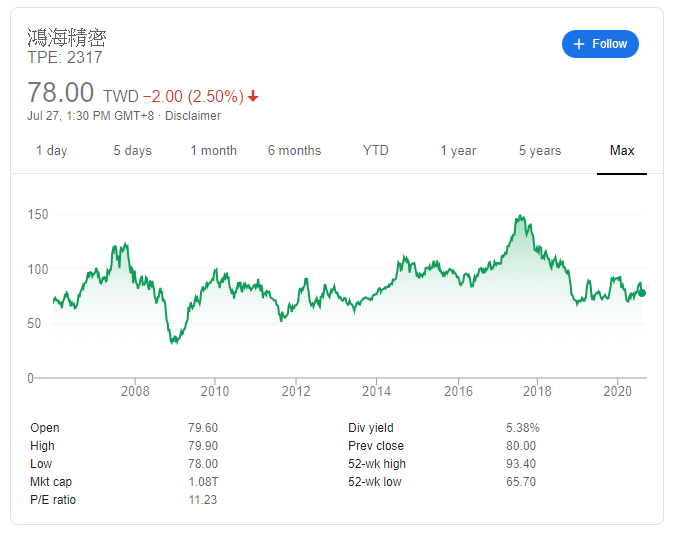The height and width of the screenshot is (534, 676).
Task: Click the 鴻海精密 company name
Action: (67, 37)
